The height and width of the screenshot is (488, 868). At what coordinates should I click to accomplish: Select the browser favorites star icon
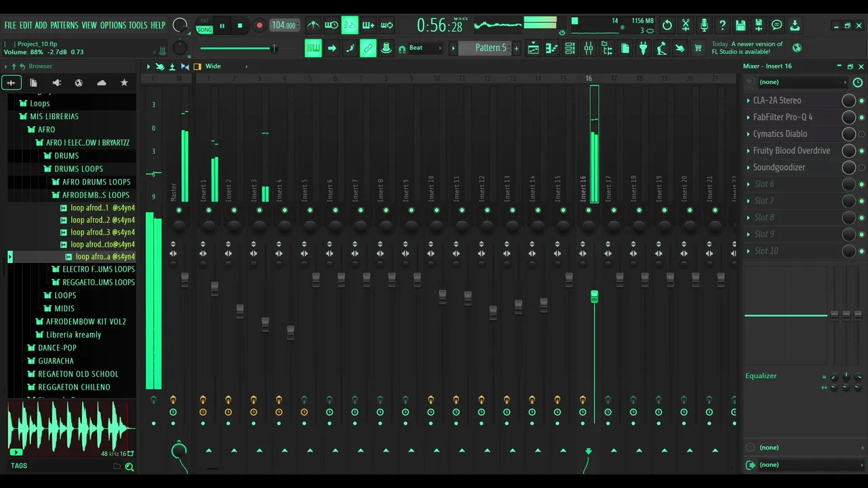(x=124, y=83)
